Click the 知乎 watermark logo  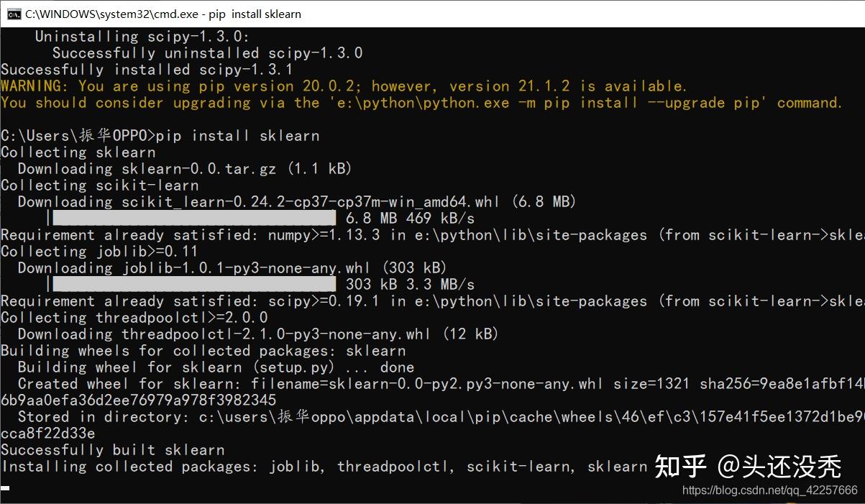(x=681, y=467)
